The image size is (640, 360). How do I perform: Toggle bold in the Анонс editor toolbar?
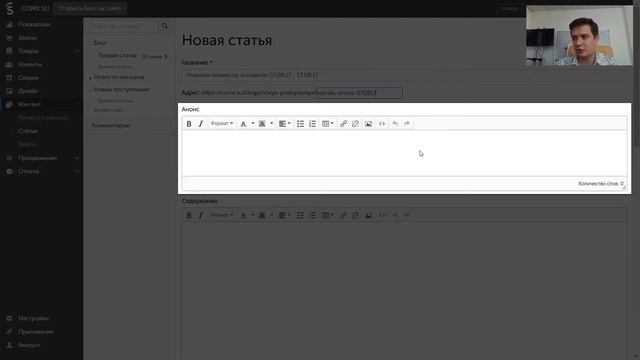pyautogui.click(x=189, y=124)
